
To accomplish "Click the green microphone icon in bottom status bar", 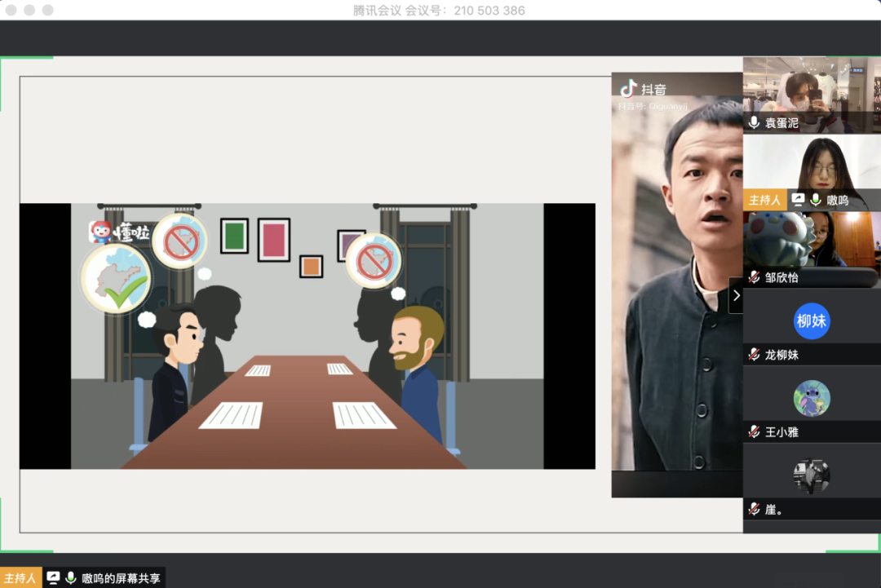I will 71,578.
